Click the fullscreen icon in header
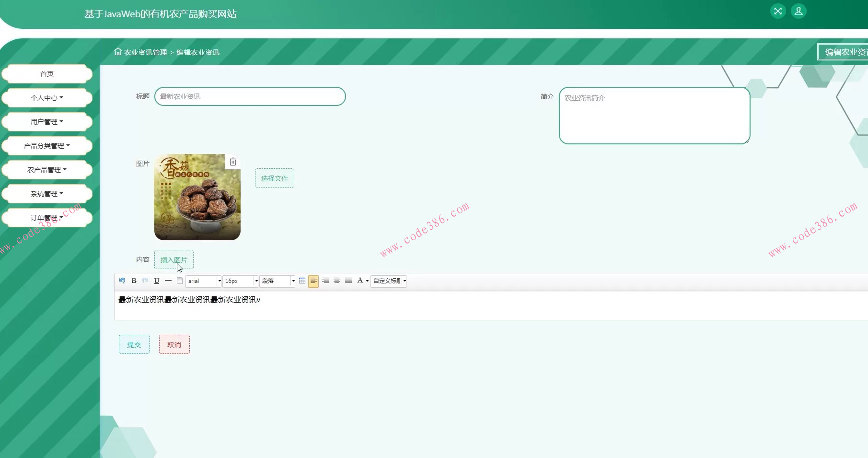868x458 pixels. pos(778,11)
